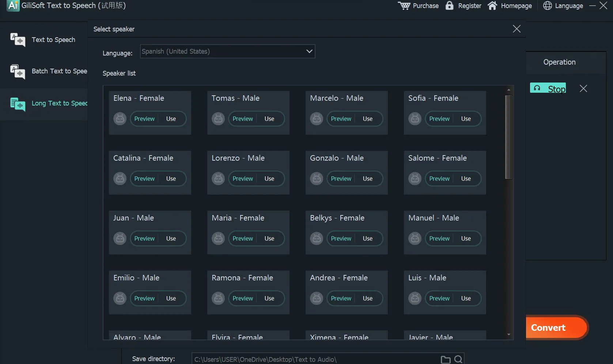Preview the Sofia female voice
613x364 pixels.
pos(439,119)
